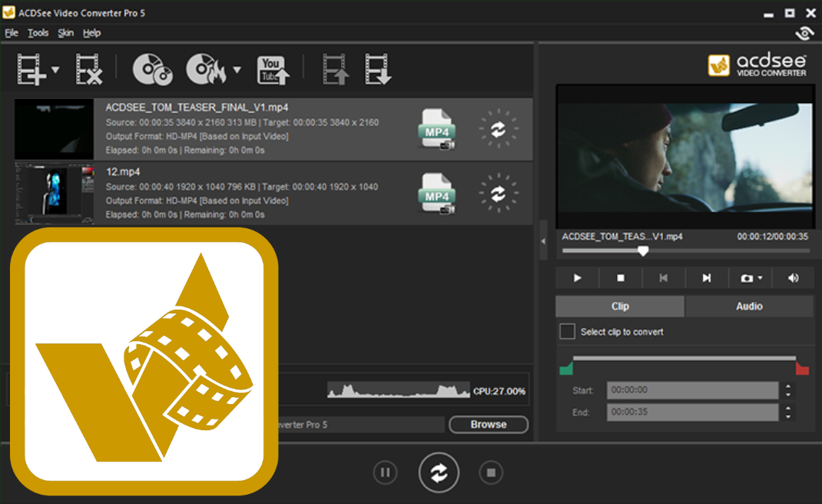
Task: Collapse the preview panel with arrow handle
Action: click(543, 241)
